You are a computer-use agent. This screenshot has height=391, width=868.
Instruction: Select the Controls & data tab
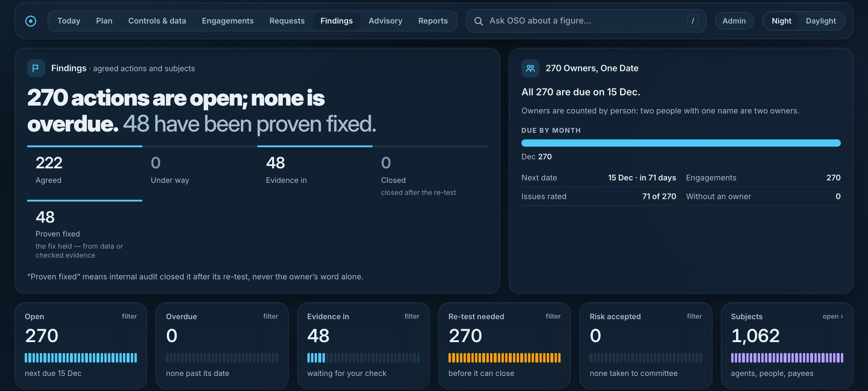click(157, 21)
